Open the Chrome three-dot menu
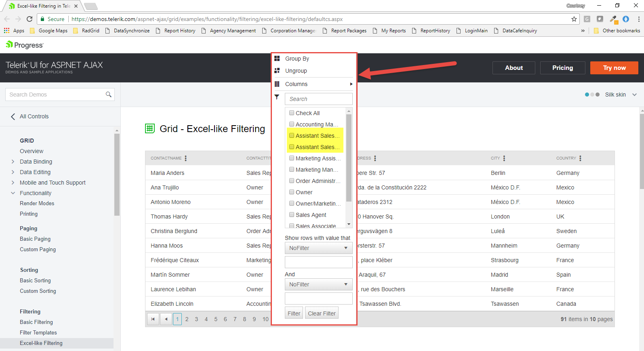This screenshot has height=351, width=644. point(639,19)
